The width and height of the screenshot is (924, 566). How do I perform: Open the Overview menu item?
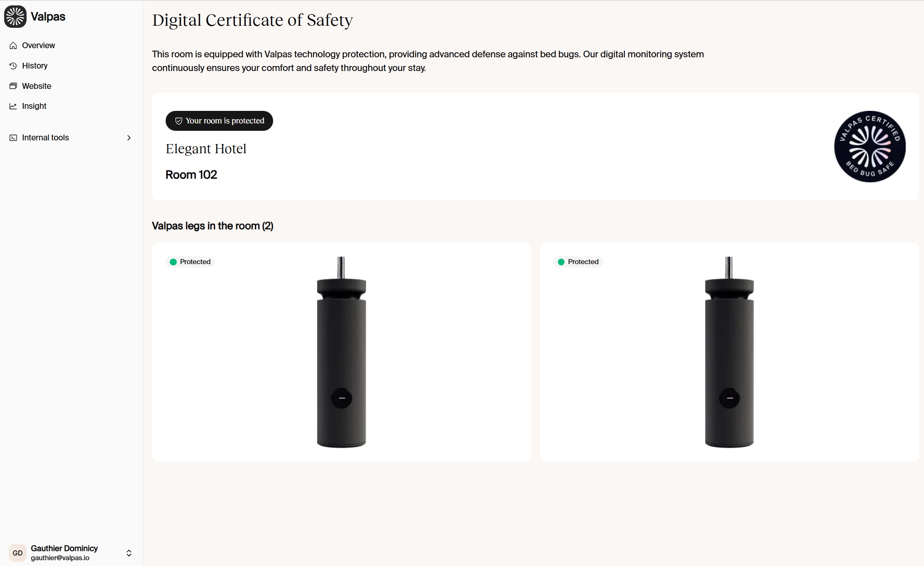click(38, 46)
